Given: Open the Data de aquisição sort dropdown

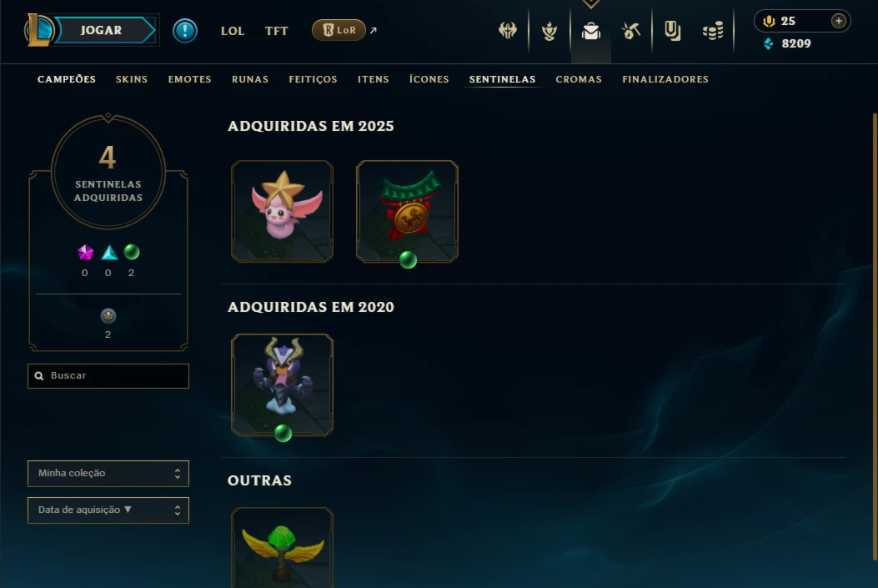Looking at the screenshot, I should tap(108, 510).
